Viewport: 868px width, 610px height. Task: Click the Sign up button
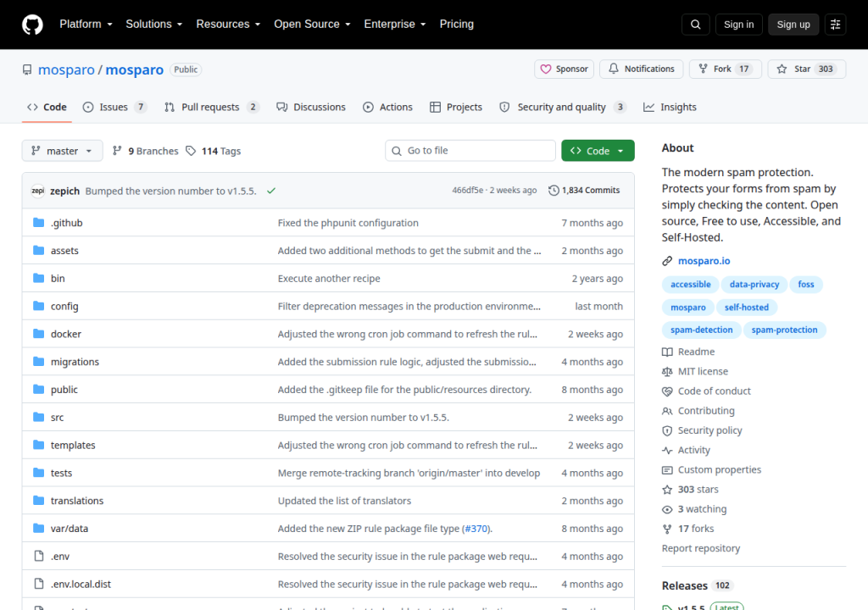coord(793,25)
